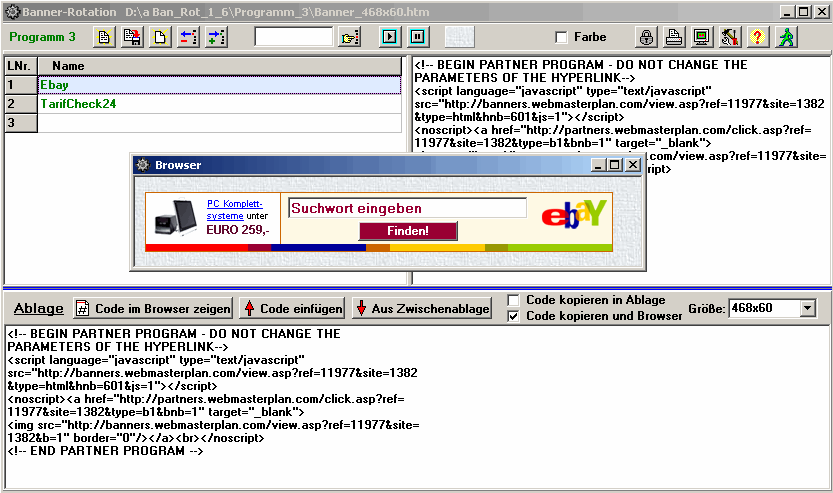Select the Ebay row in the list

pyautogui.click(x=220, y=85)
